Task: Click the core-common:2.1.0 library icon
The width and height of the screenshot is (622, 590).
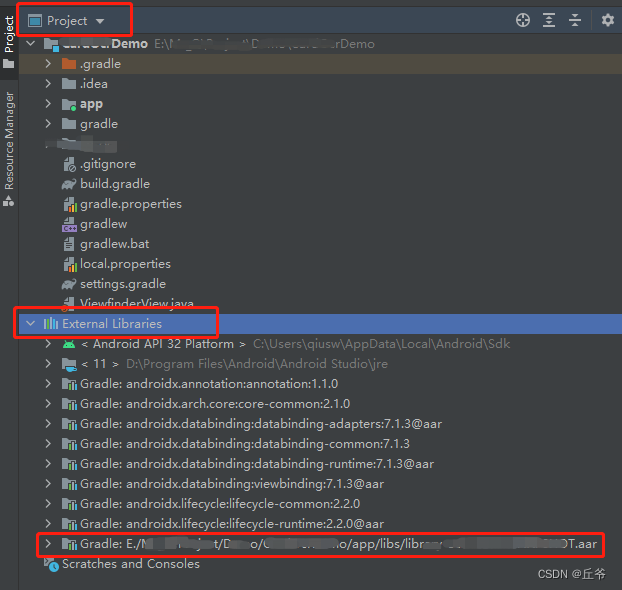Action: (x=69, y=404)
